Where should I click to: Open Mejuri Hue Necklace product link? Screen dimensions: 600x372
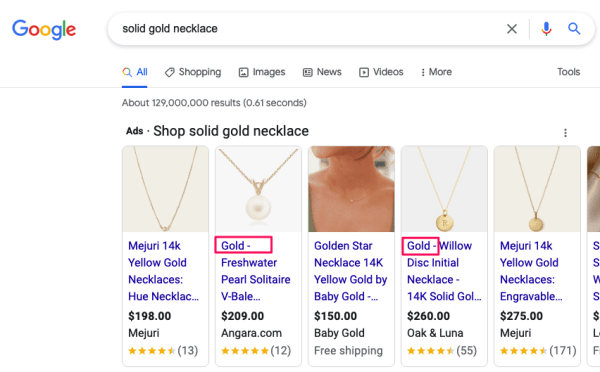[163, 271]
